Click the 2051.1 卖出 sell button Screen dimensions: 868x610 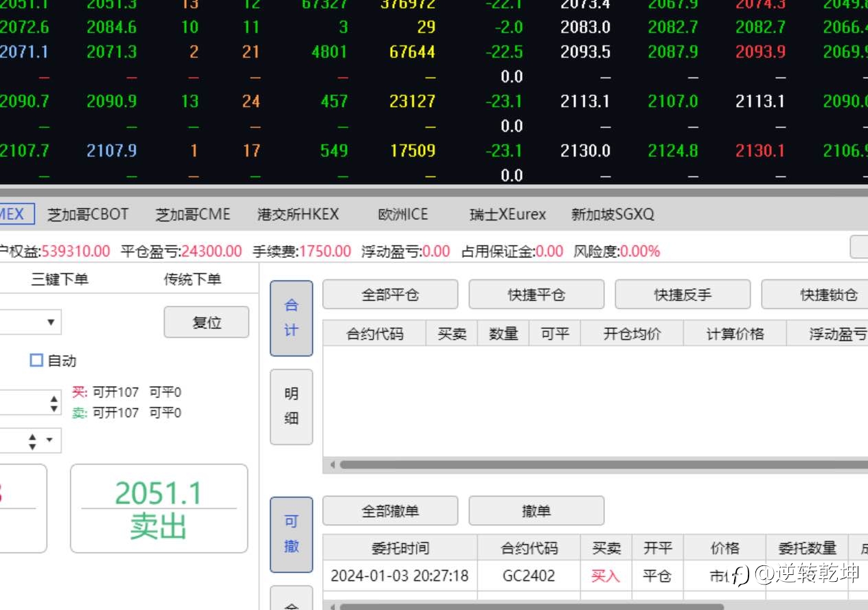click(x=159, y=508)
